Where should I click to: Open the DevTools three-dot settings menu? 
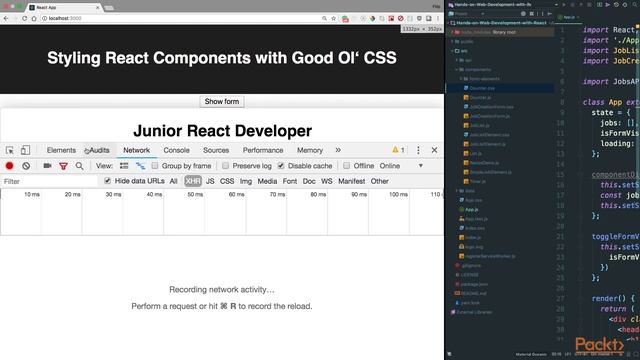click(x=418, y=150)
